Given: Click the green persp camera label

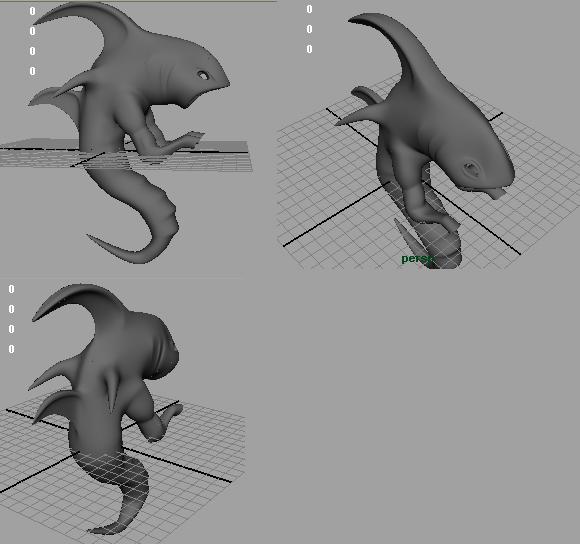Looking at the screenshot, I should pos(416,259).
